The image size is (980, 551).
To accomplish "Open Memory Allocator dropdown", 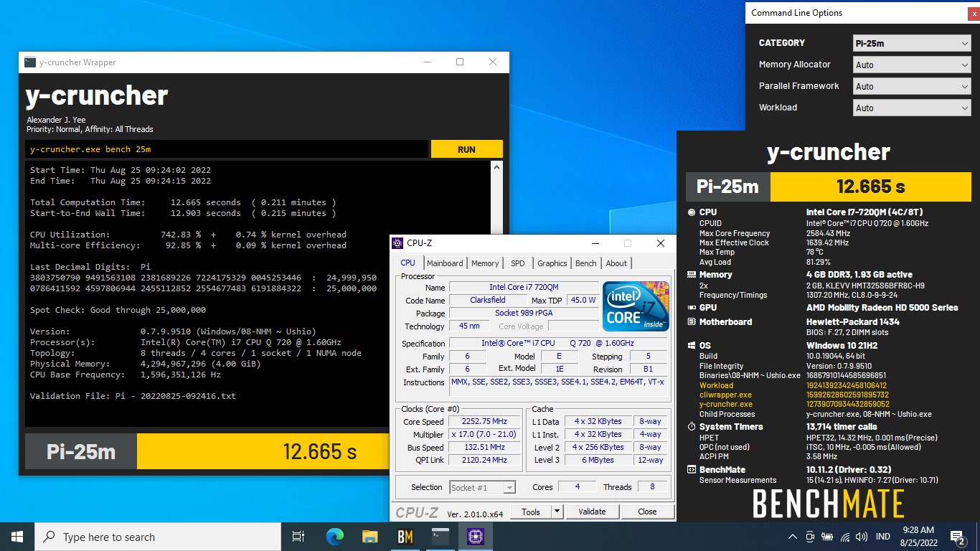I will click(913, 65).
